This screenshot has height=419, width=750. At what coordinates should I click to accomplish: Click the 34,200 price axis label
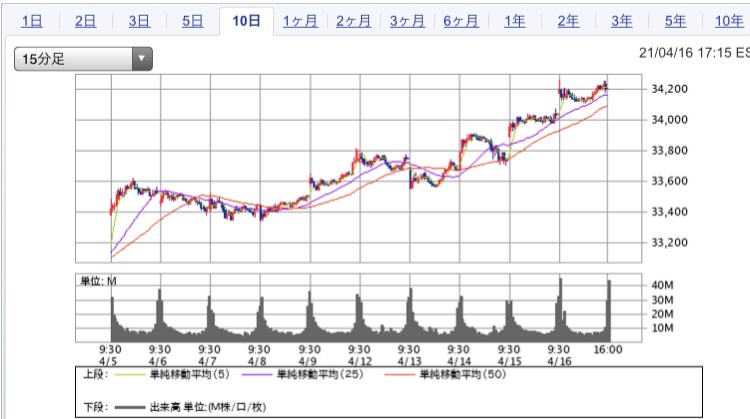click(670, 89)
